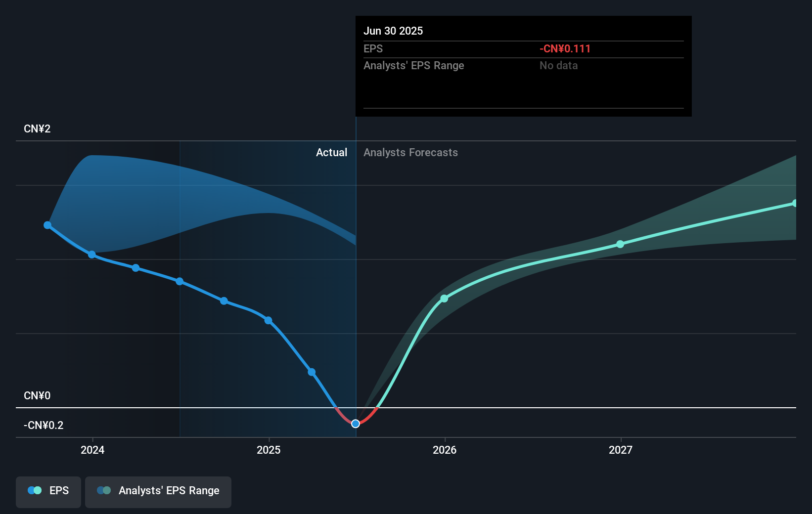
Task: Click the Analysts' EPS Range legend dots
Action: click(x=104, y=490)
